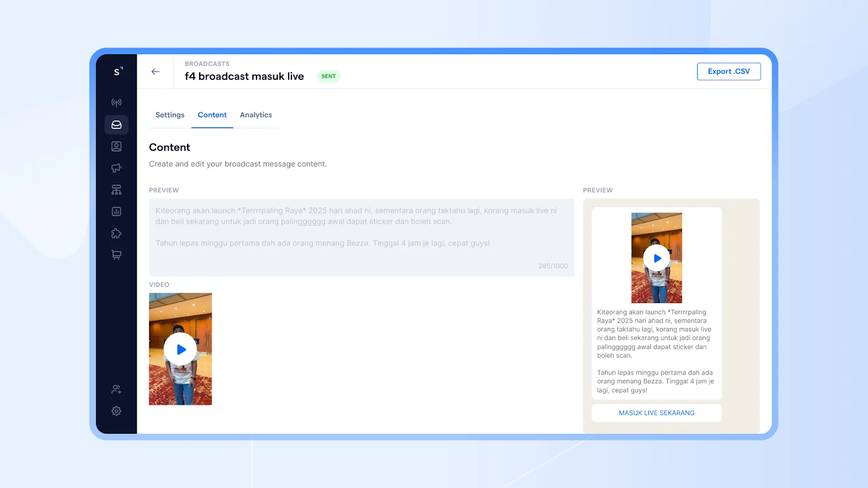Click the PREVIEW label above the right panel
The image size is (868, 488).
pos(598,190)
